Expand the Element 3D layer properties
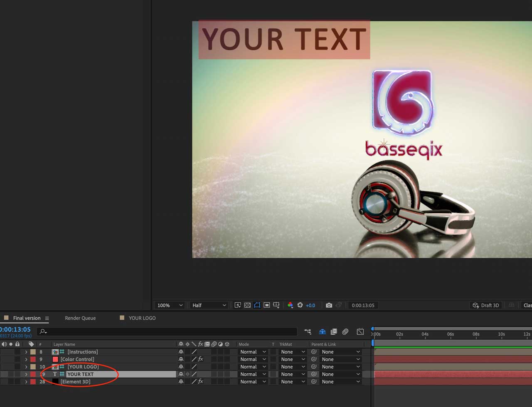 [x=26, y=382]
